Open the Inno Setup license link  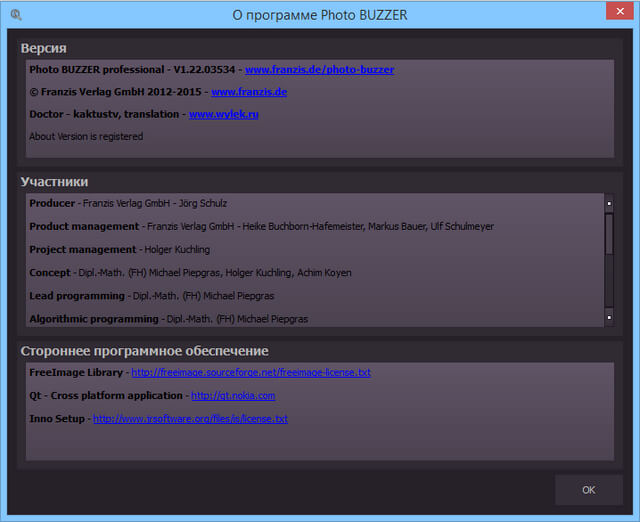(x=190, y=419)
